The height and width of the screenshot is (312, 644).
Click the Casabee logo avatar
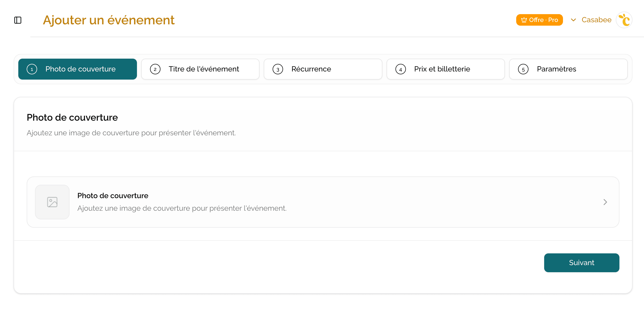[x=624, y=20]
